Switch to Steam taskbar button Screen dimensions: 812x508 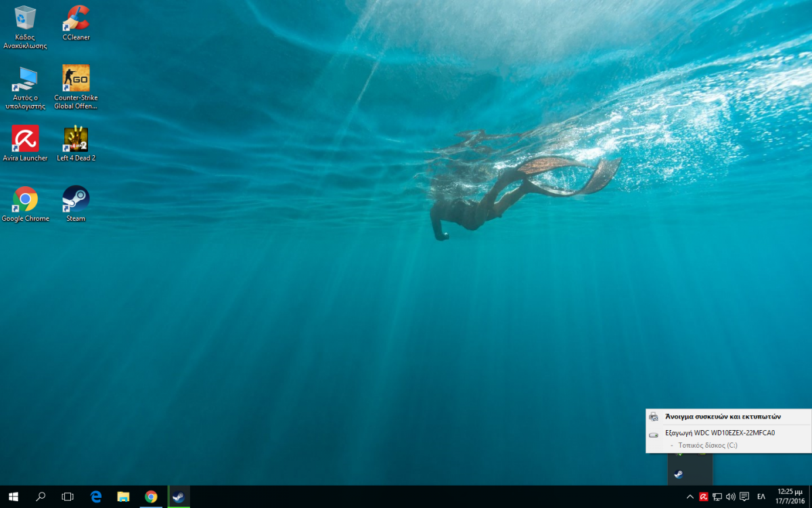tap(179, 496)
